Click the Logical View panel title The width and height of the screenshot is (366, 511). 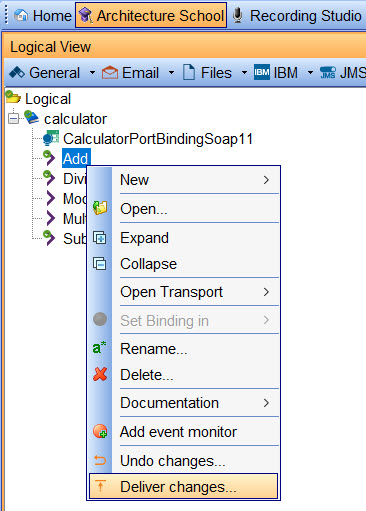coord(50,47)
